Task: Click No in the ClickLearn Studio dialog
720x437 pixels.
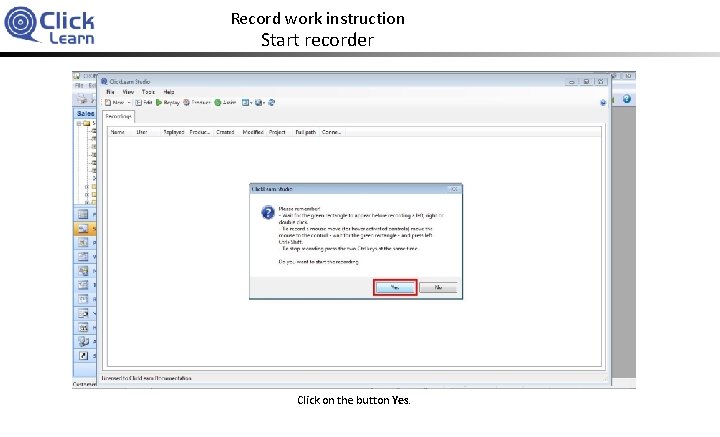Action: click(438, 287)
